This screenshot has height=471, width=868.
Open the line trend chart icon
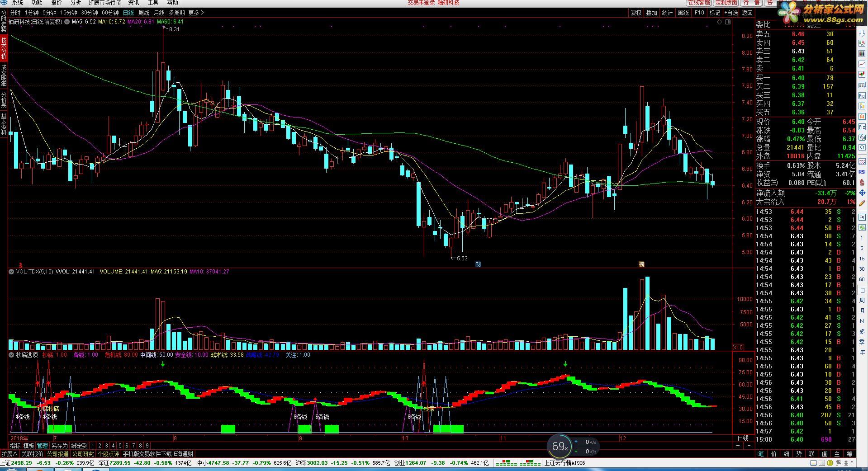point(862,64)
